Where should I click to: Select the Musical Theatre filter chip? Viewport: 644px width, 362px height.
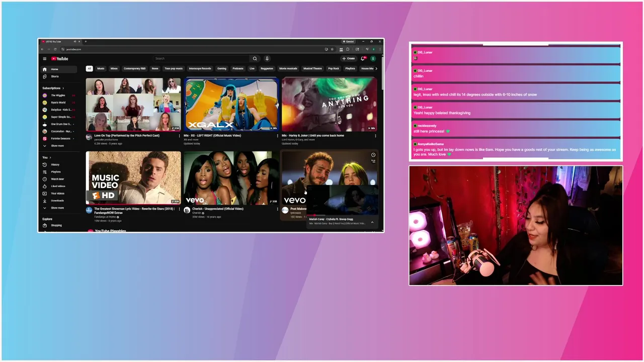click(x=312, y=68)
